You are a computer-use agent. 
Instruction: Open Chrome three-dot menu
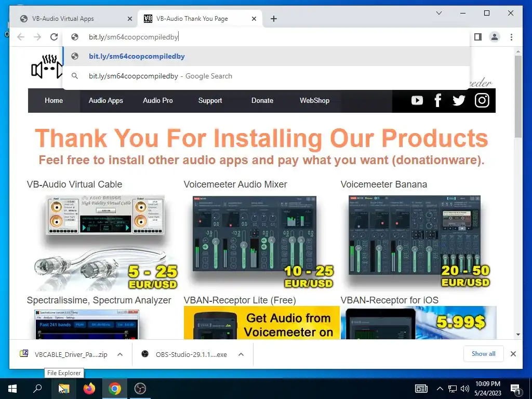pos(511,37)
